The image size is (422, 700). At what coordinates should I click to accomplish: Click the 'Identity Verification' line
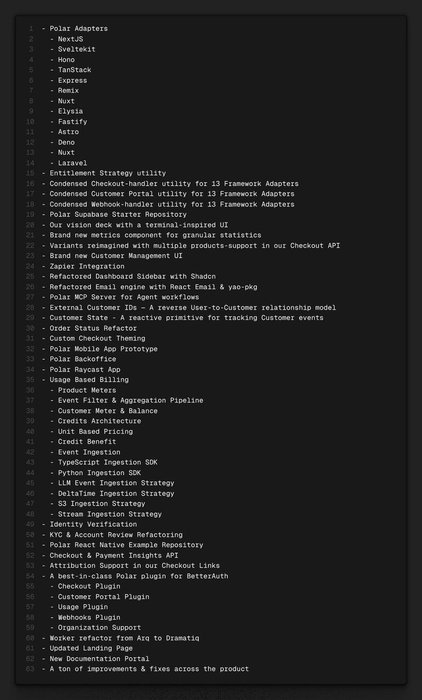point(89,524)
